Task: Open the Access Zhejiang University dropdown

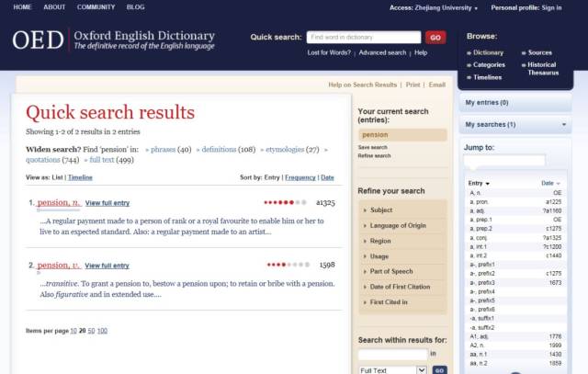Action: pos(434,8)
